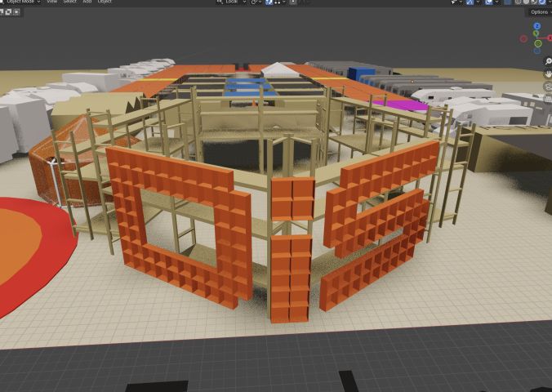Image resolution: width=552 pixels, height=392 pixels.
Task: Open the Object Mode dropdown
Action: tap(20, 2)
